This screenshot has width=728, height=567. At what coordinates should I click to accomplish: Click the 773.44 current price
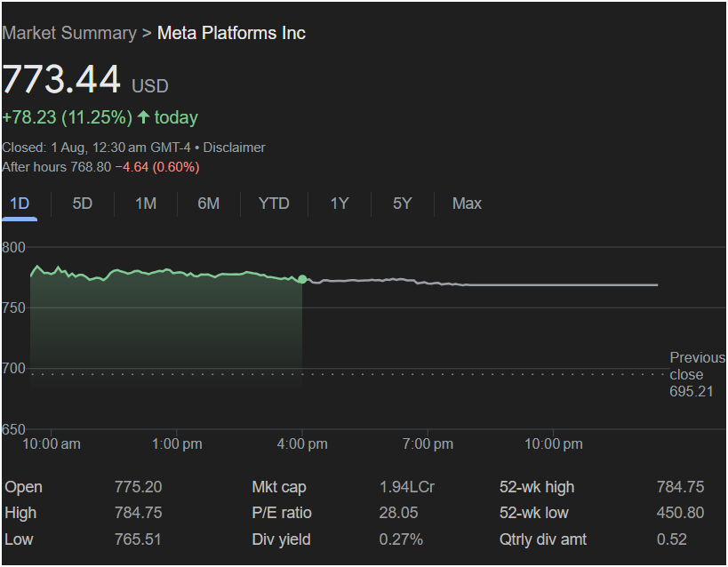coord(61,80)
